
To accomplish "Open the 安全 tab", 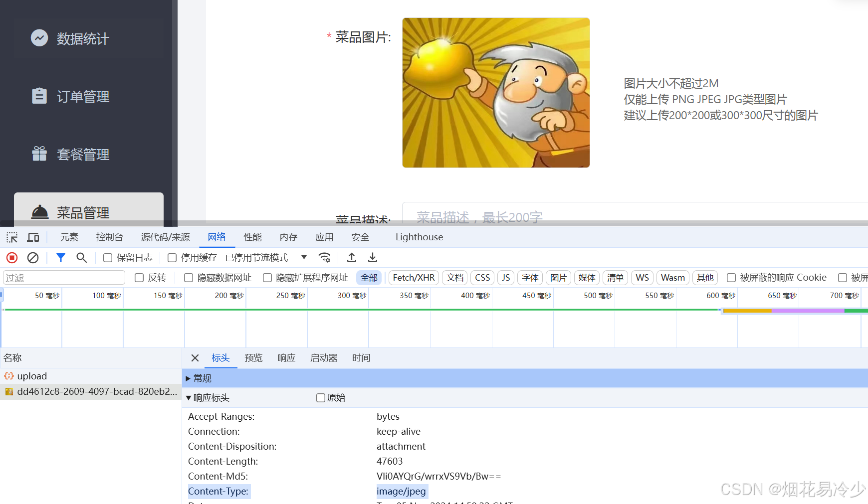I will point(360,237).
